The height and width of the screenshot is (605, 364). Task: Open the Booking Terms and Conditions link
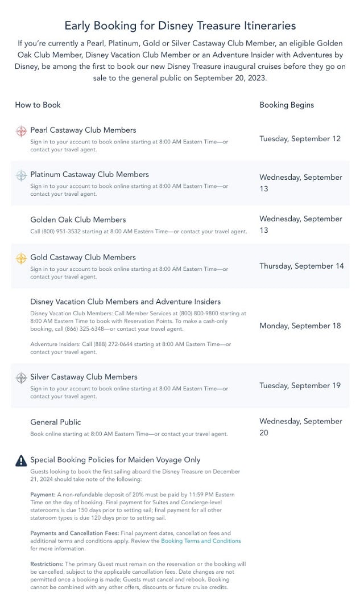click(x=201, y=541)
